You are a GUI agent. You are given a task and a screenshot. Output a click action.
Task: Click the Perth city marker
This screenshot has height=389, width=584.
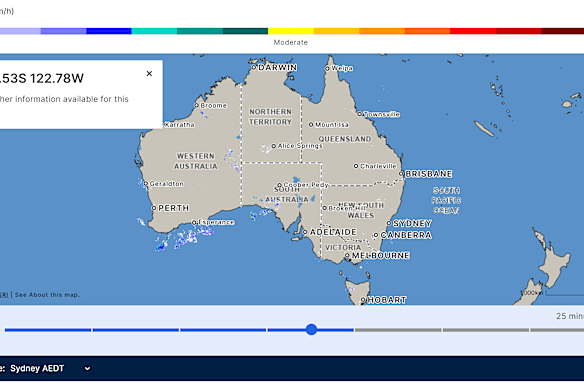[154, 208]
